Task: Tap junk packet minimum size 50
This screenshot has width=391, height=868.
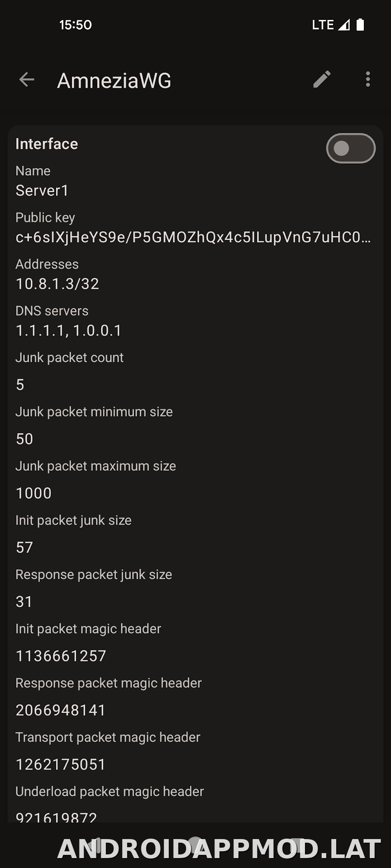Action: (x=24, y=439)
